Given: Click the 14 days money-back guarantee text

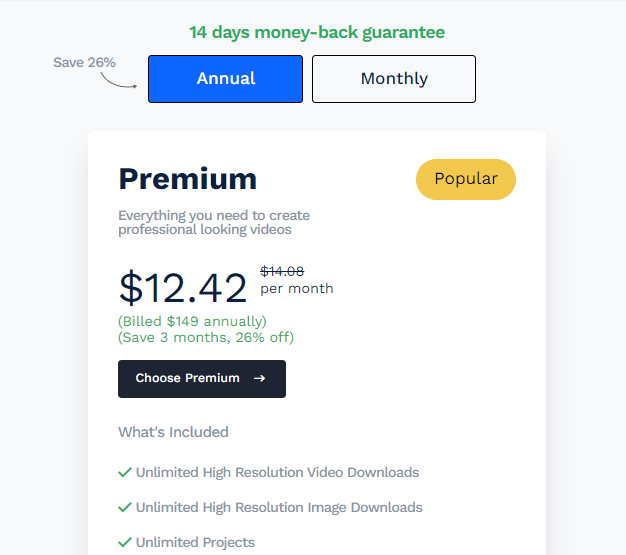Looking at the screenshot, I should click(317, 32).
